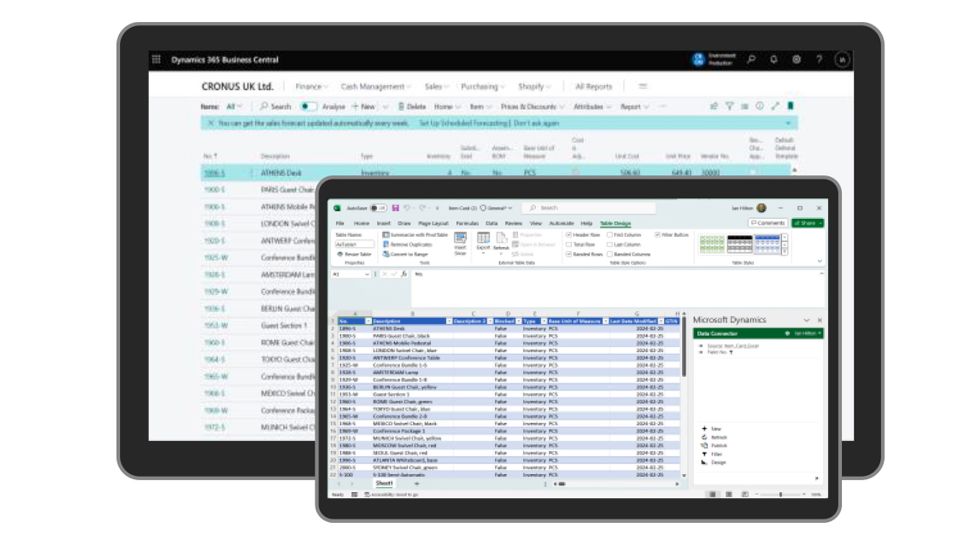This screenshot has height=544, width=980.
Task: Click the Don't ask again link
Action: point(536,123)
